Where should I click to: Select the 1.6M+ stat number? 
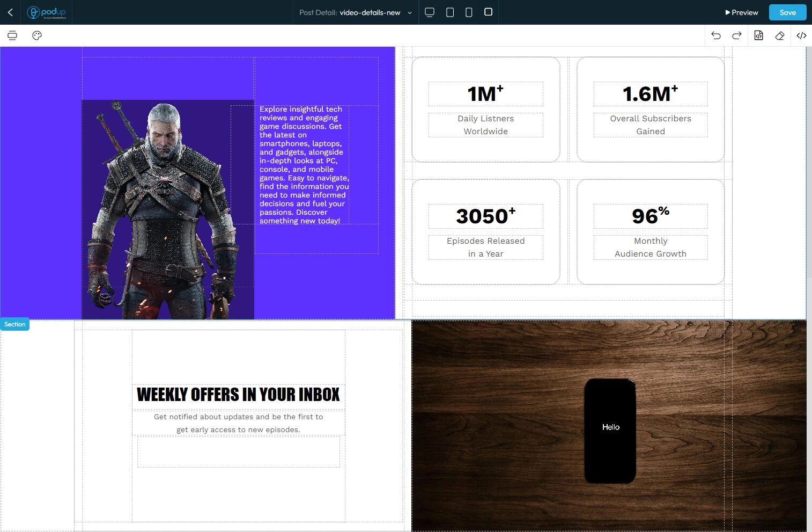click(651, 94)
